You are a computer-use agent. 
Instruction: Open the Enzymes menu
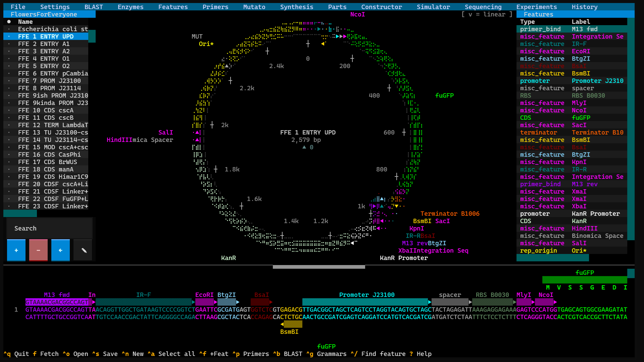[x=131, y=7]
